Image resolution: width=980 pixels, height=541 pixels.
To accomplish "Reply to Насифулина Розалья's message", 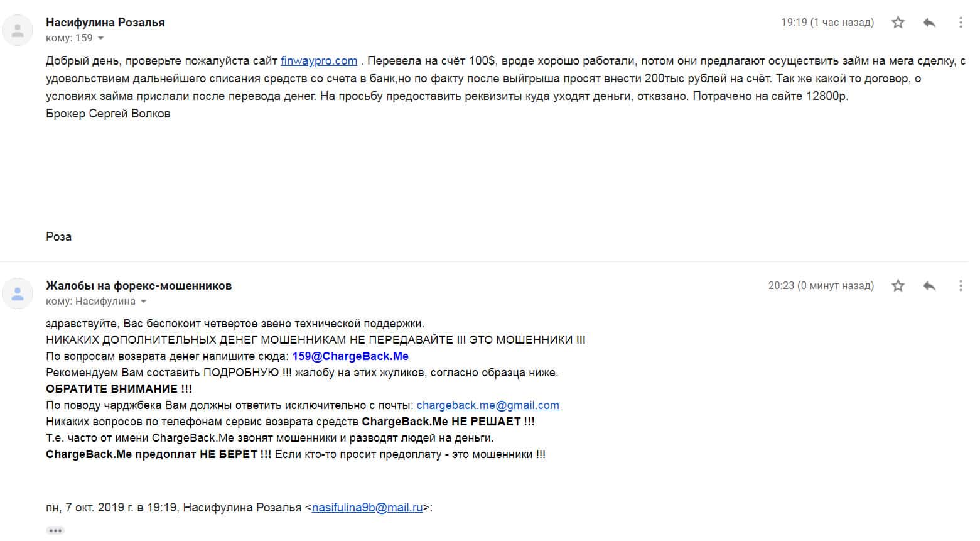I will click(929, 23).
